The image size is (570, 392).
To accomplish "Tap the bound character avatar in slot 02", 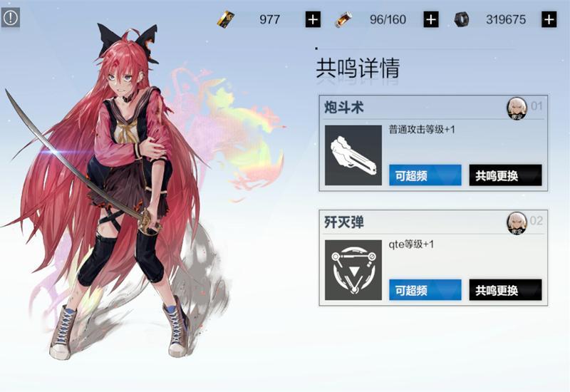I will (517, 222).
